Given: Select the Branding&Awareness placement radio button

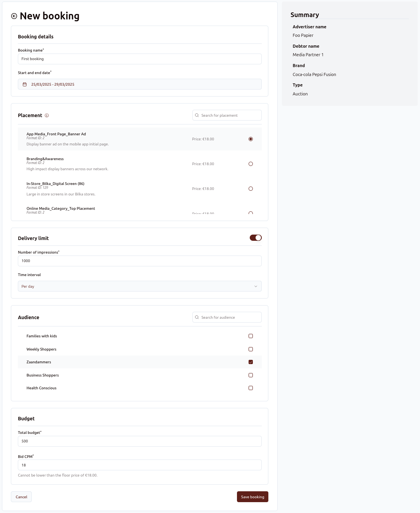Looking at the screenshot, I should [251, 164].
